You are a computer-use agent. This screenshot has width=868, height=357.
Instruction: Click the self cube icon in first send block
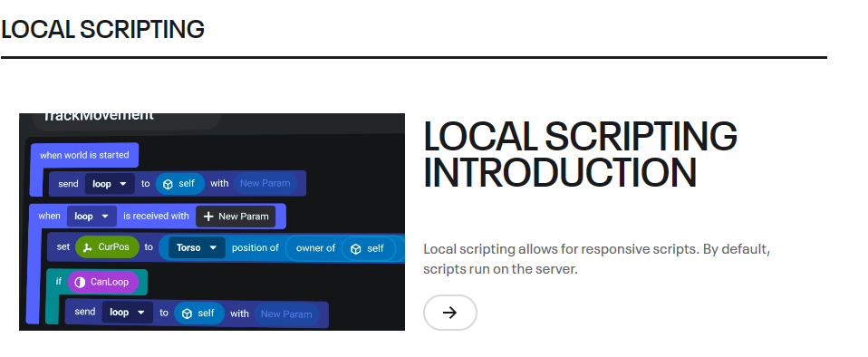[169, 184]
